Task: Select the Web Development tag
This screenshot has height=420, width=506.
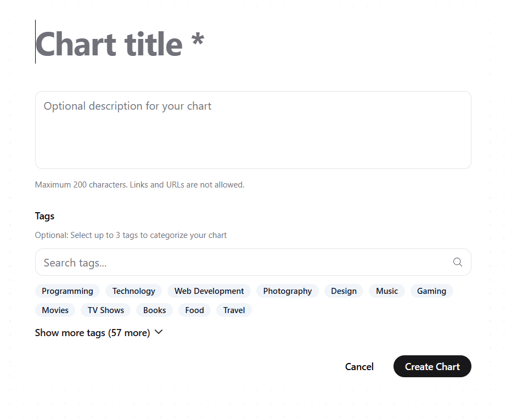Action: (209, 291)
